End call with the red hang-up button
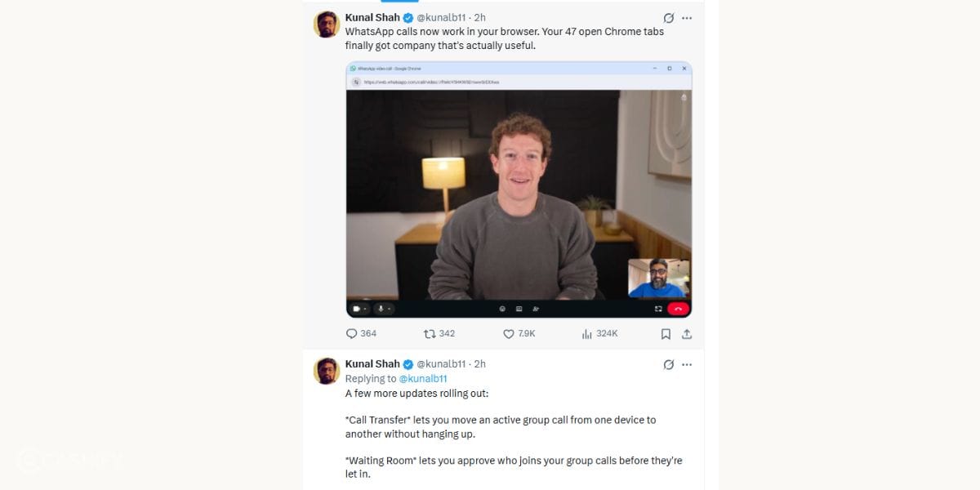Image resolution: width=980 pixels, height=490 pixels. pos(679,310)
